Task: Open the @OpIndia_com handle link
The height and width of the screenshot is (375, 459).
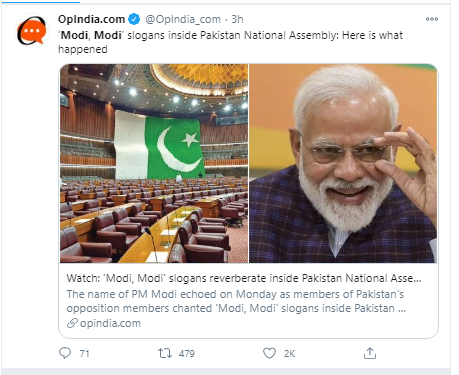Action: [183, 19]
